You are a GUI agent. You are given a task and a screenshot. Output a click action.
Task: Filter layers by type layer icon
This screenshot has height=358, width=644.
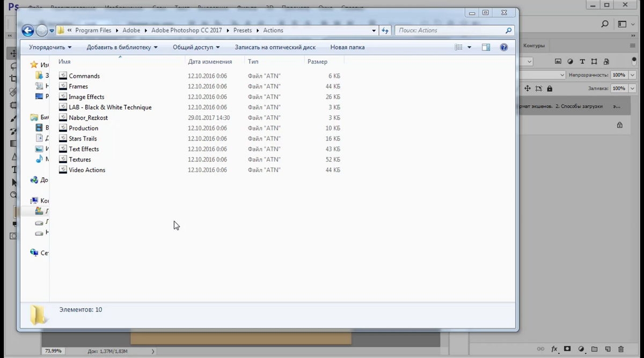[x=582, y=62]
